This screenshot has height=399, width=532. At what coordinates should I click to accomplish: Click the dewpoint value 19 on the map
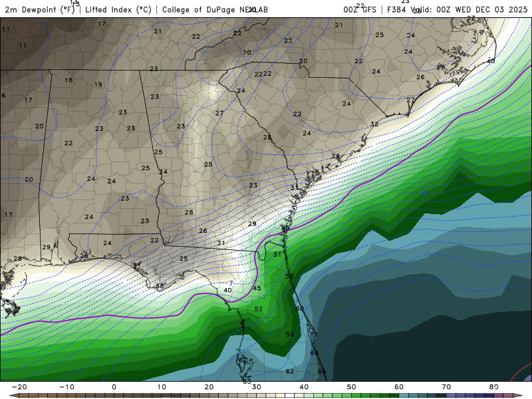[x=98, y=84]
